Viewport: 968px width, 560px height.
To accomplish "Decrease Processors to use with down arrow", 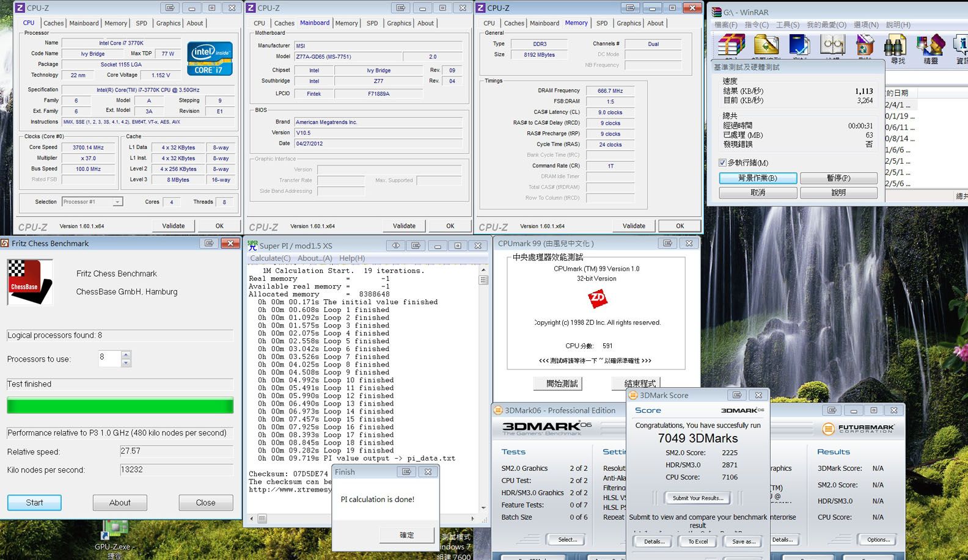I will point(126,363).
